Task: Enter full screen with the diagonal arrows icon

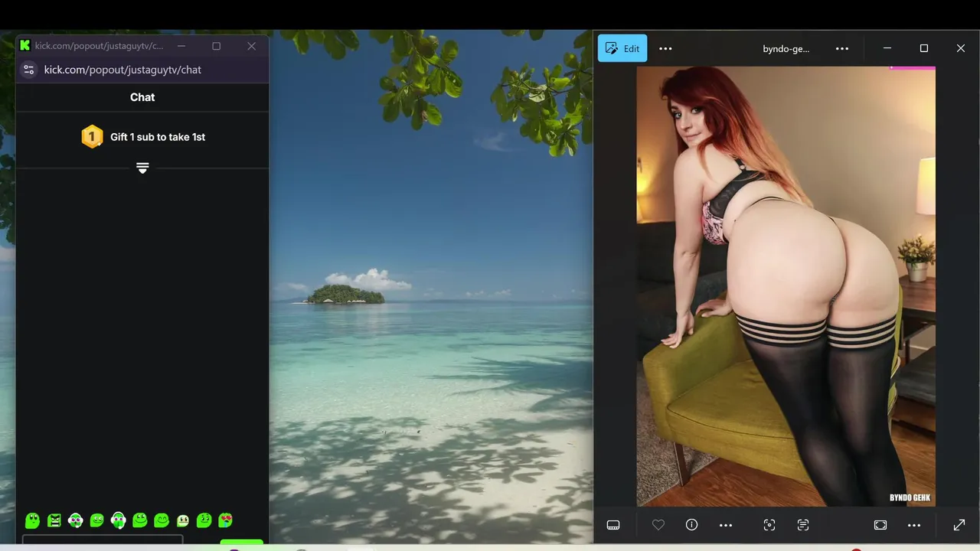Action: click(959, 525)
